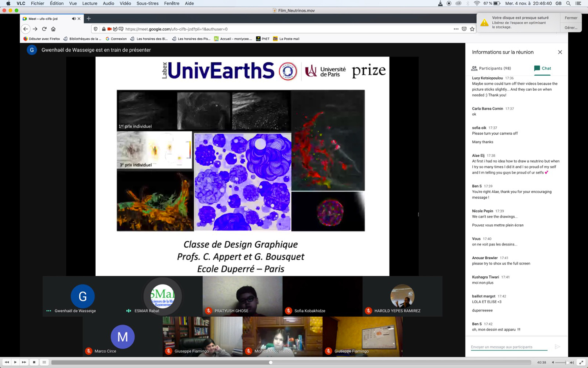Select Monica Meccariello video tile
The image size is (588, 368).
click(282, 337)
